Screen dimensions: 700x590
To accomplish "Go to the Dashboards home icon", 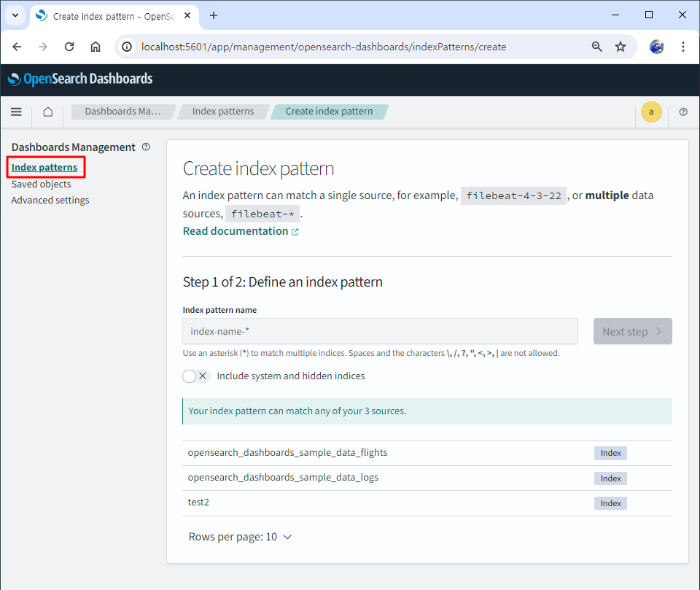I will (48, 112).
